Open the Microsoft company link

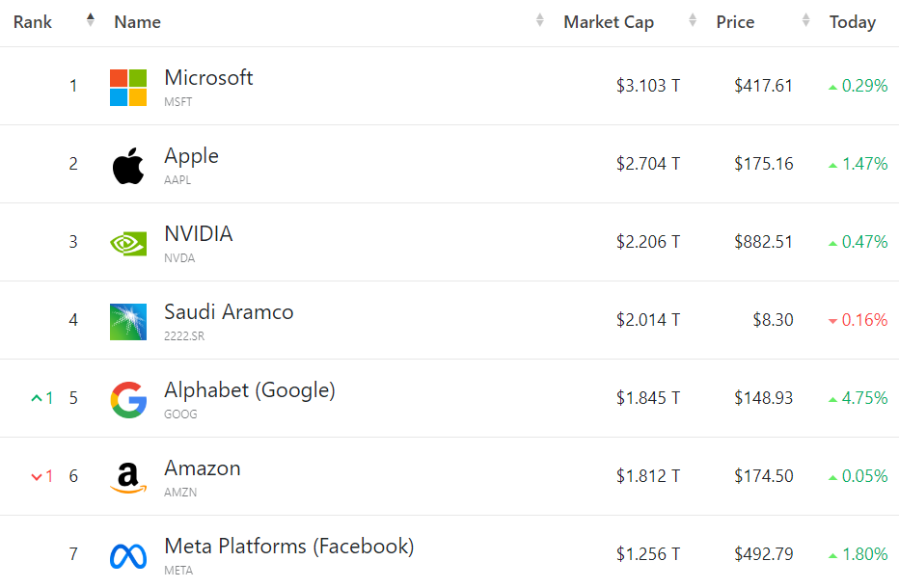pos(208,78)
